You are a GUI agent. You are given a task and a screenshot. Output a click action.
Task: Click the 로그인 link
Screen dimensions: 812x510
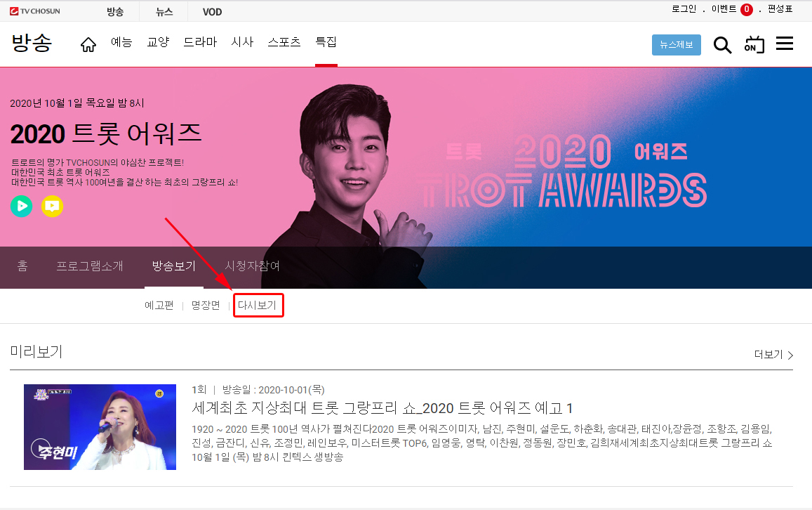pos(684,9)
